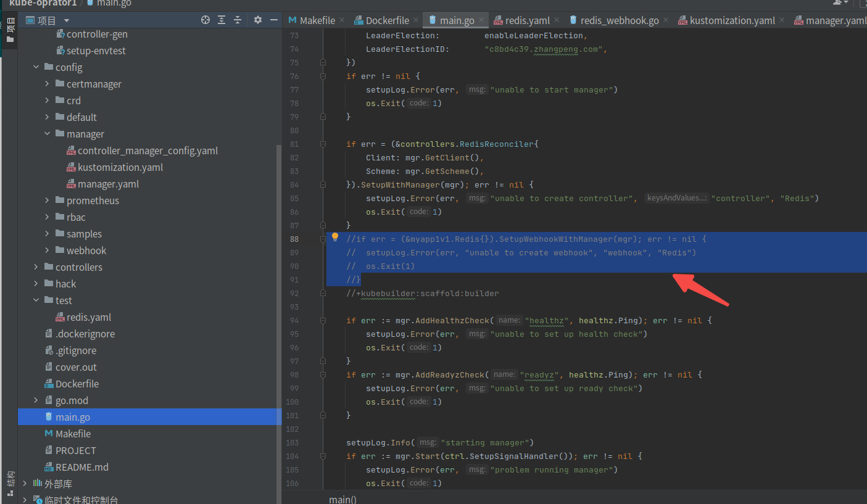Toggle fold end marker at line 75
This screenshot has height=504, width=867.
pyautogui.click(x=323, y=63)
